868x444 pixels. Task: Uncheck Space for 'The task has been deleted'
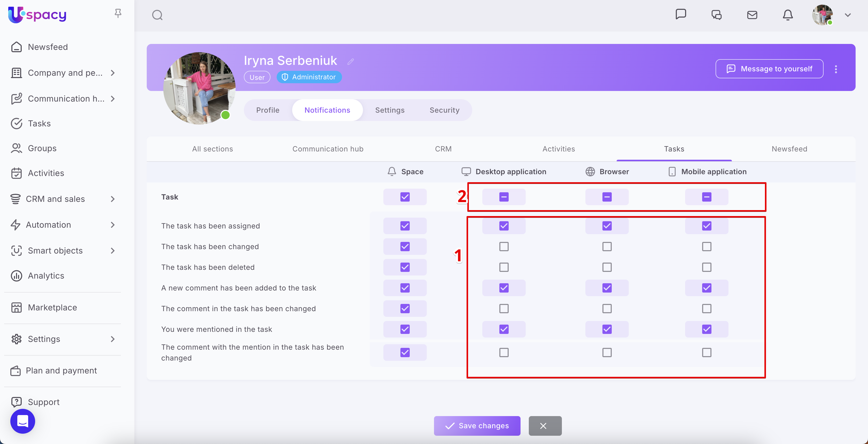coord(405,267)
